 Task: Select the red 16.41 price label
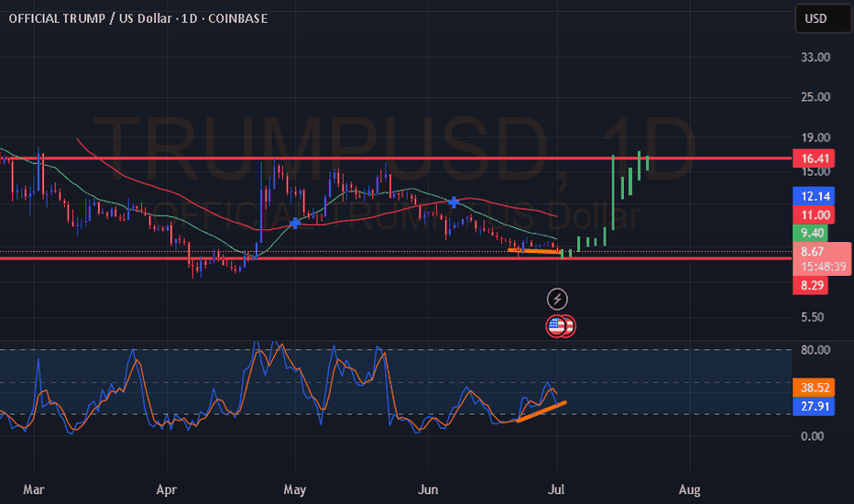coord(815,159)
